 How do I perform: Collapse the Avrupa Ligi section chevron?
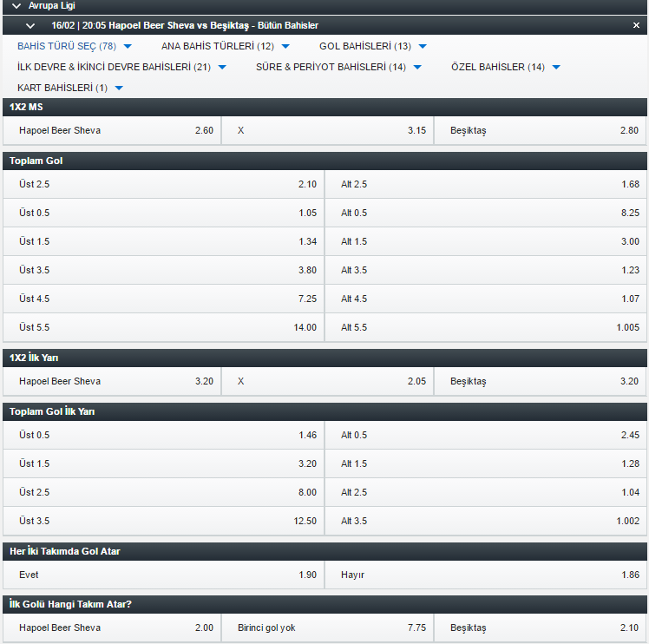16,6
